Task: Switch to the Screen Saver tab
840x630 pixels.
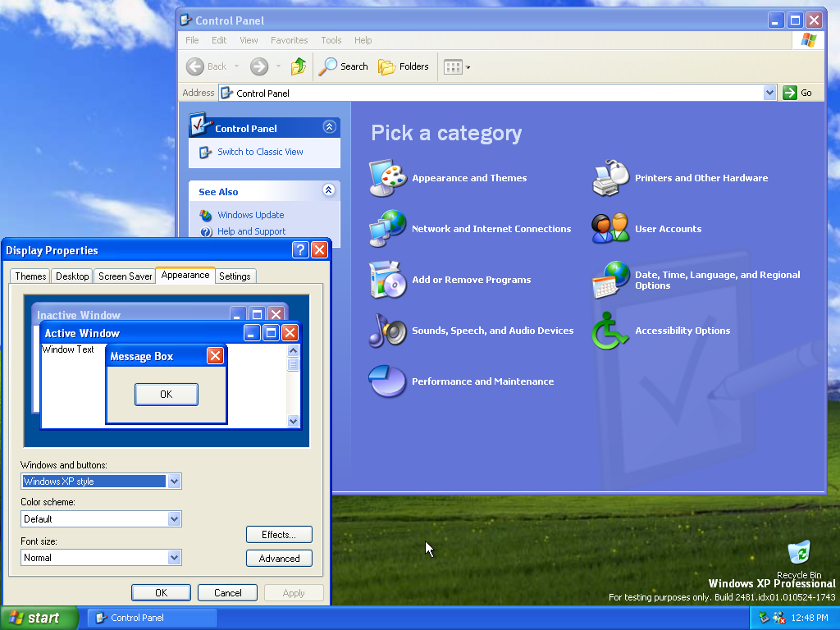Action: coord(126,276)
